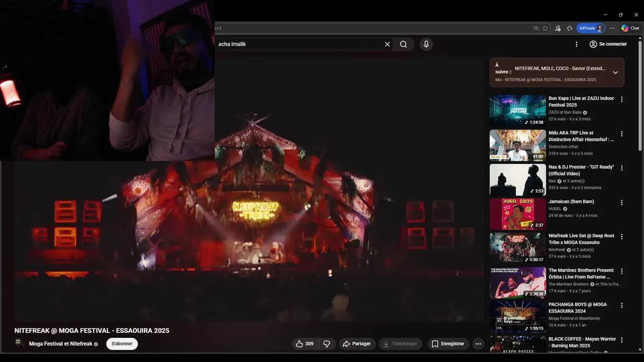Open Nas & DJ Premier video thumbnail
Viewport: 644px width, 362px height.
518,179
